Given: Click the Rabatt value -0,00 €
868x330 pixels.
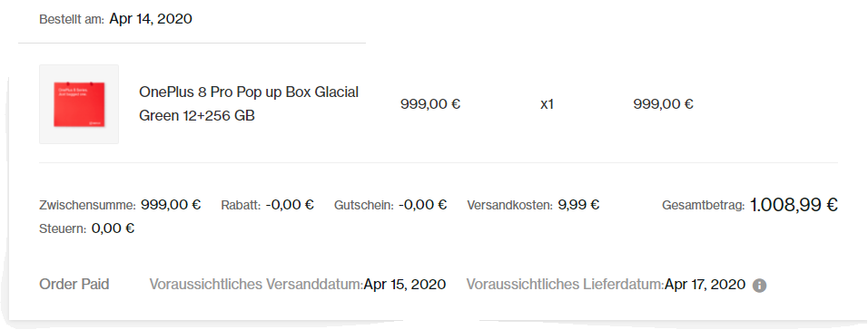Looking at the screenshot, I should click(x=290, y=205).
